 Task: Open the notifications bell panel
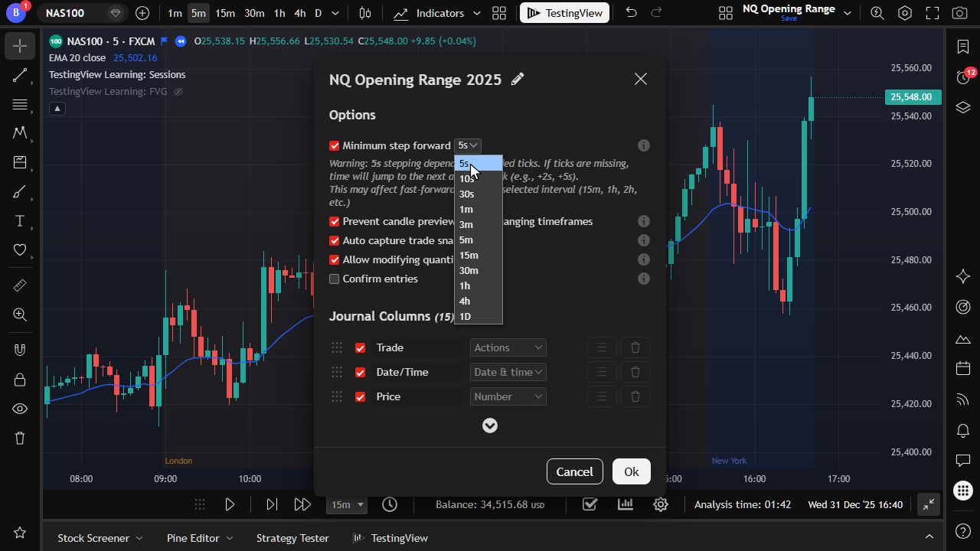pos(963,430)
